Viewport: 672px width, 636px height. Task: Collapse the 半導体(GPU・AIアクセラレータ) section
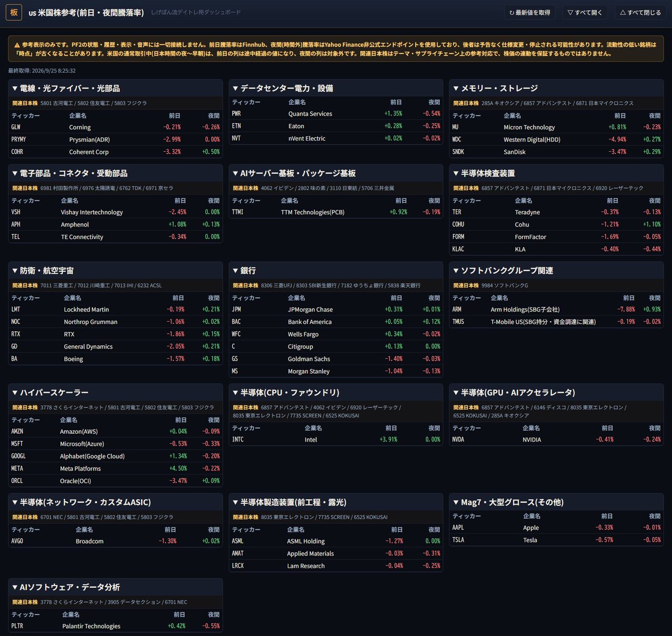point(556,393)
